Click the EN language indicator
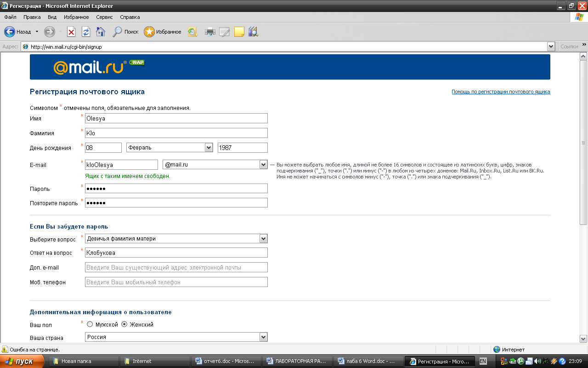The image size is (588, 368). coord(483,362)
